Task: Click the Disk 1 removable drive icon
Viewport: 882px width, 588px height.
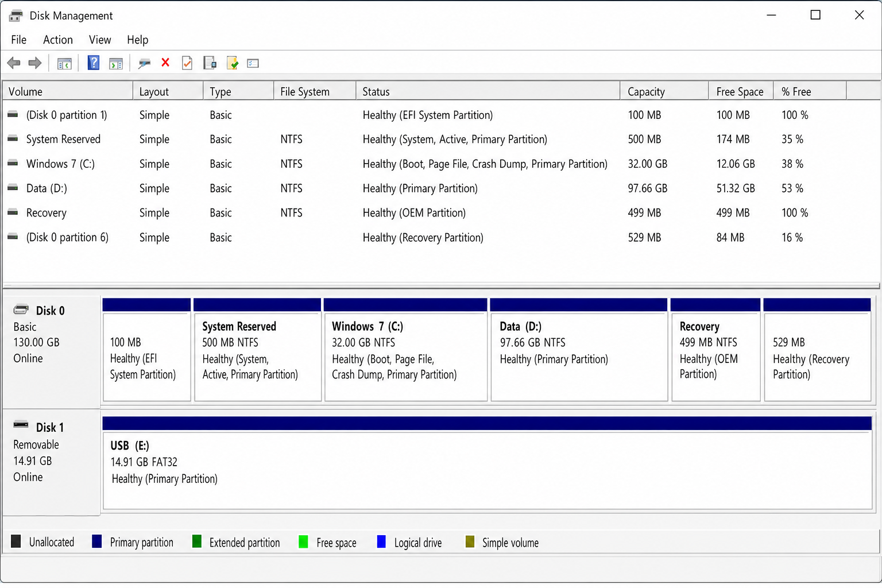Action: [21, 425]
